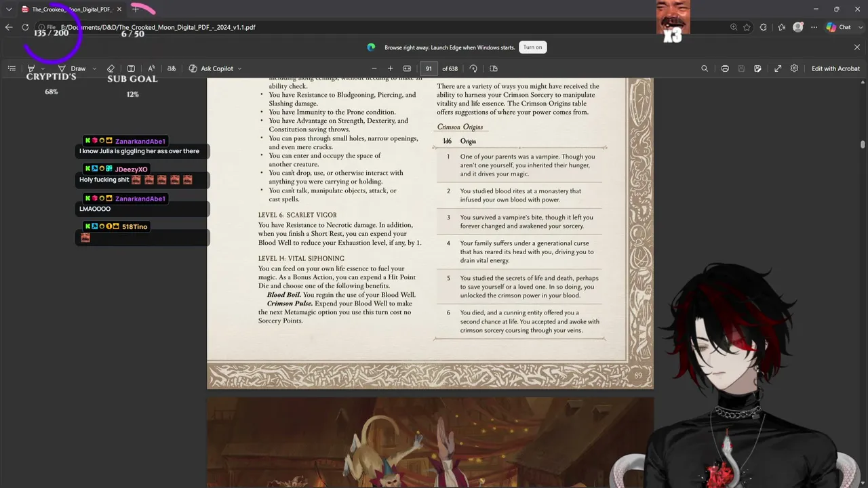Screen dimensions: 868x488
Task: Click Save as icon
Action: tap(757, 68)
